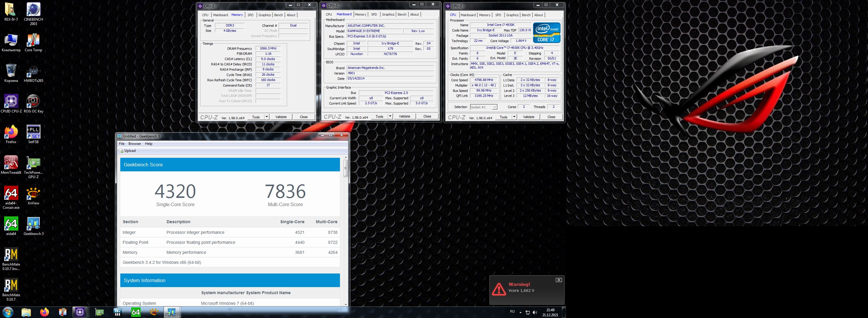
Task: Open the Help menu in Geekbench
Action: pos(149,144)
